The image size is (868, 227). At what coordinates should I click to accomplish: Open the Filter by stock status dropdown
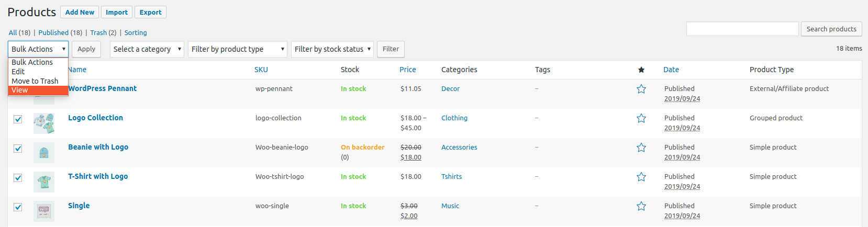pos(332,49)
